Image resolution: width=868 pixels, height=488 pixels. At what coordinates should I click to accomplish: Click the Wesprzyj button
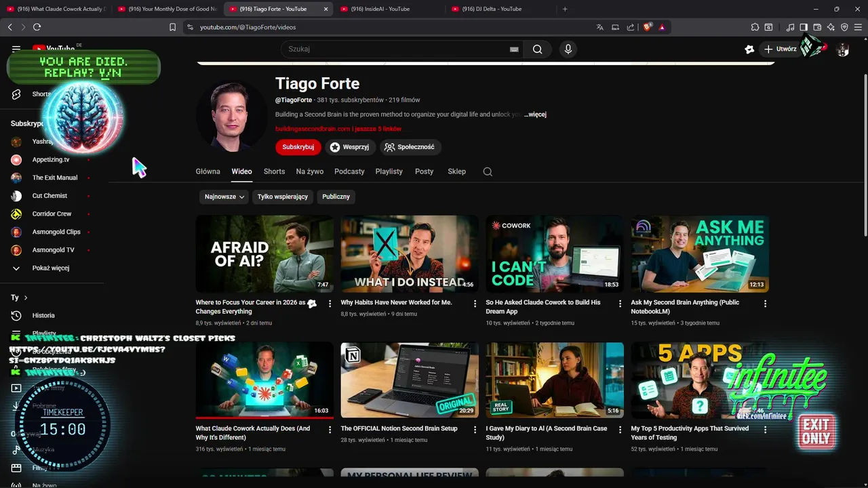coord(349,147)
